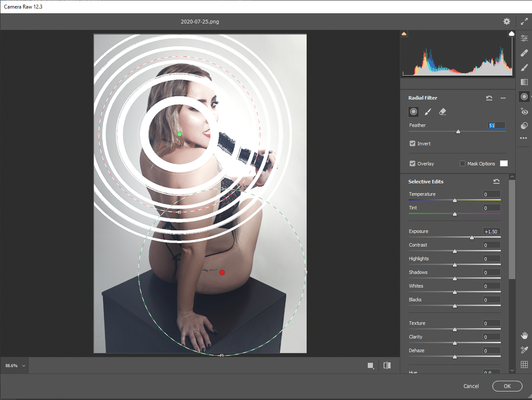Uncheck the Invert checkbox
This screenshot has height=400, width=532.
(x=412, y=144)
